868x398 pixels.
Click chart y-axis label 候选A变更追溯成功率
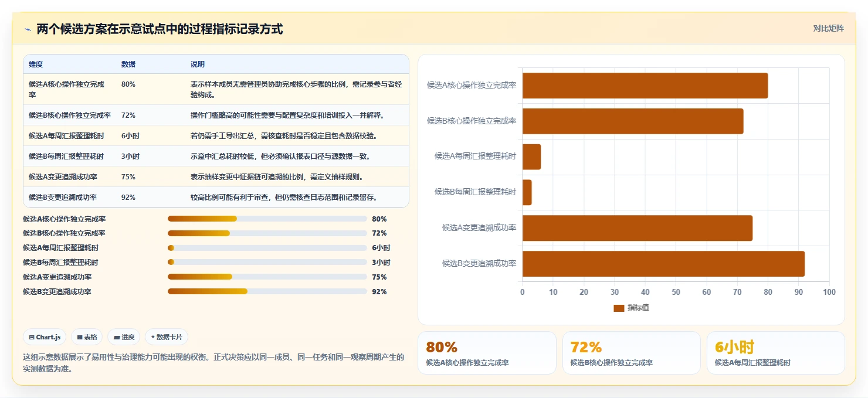[479, 227]
